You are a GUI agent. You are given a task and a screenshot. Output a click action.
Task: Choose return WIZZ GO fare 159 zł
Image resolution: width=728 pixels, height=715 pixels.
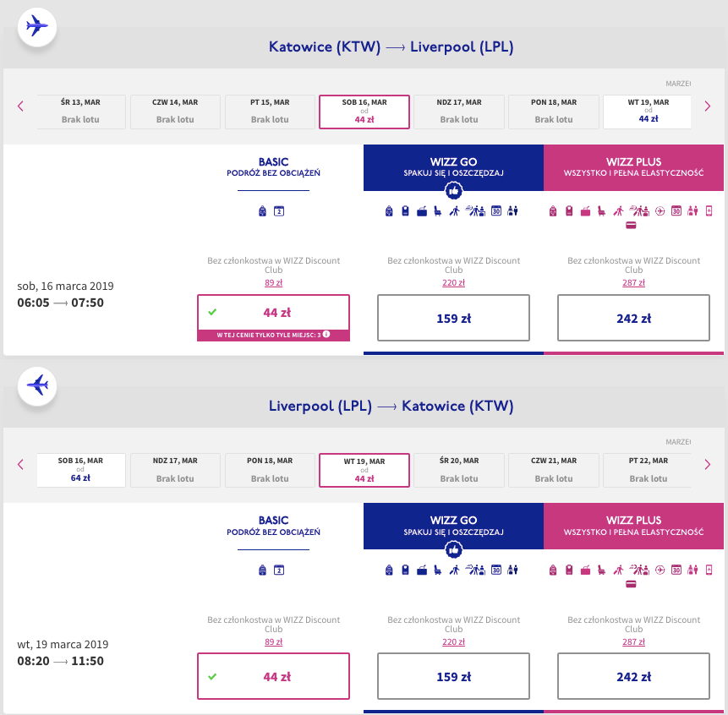(453, 677)
